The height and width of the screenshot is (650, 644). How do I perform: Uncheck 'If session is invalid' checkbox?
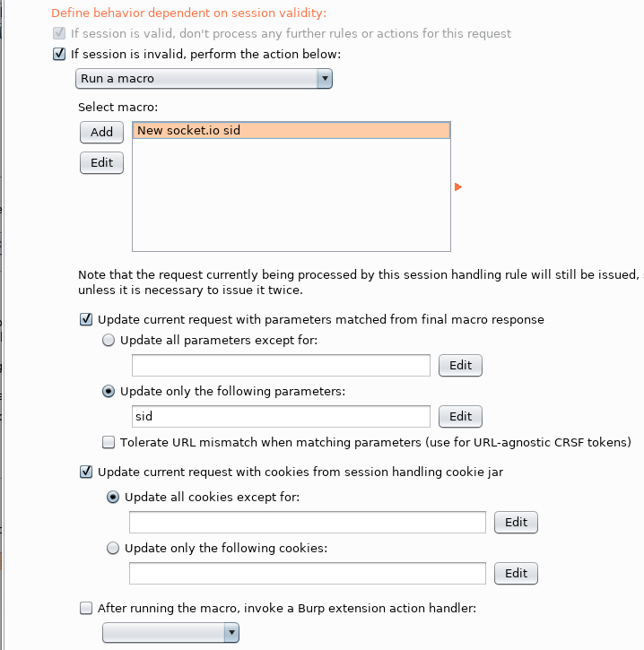59,54
